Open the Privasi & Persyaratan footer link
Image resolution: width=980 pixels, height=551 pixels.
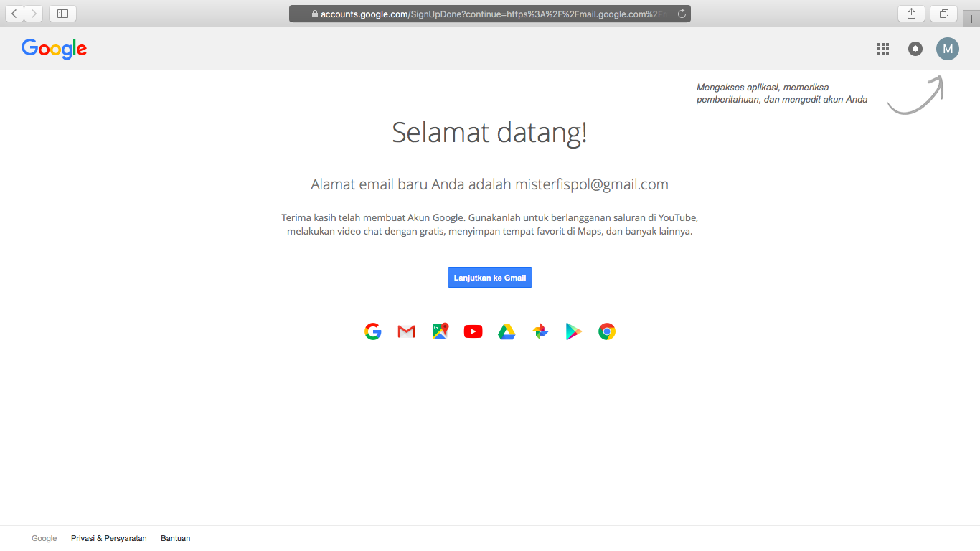tap(109, 538)
